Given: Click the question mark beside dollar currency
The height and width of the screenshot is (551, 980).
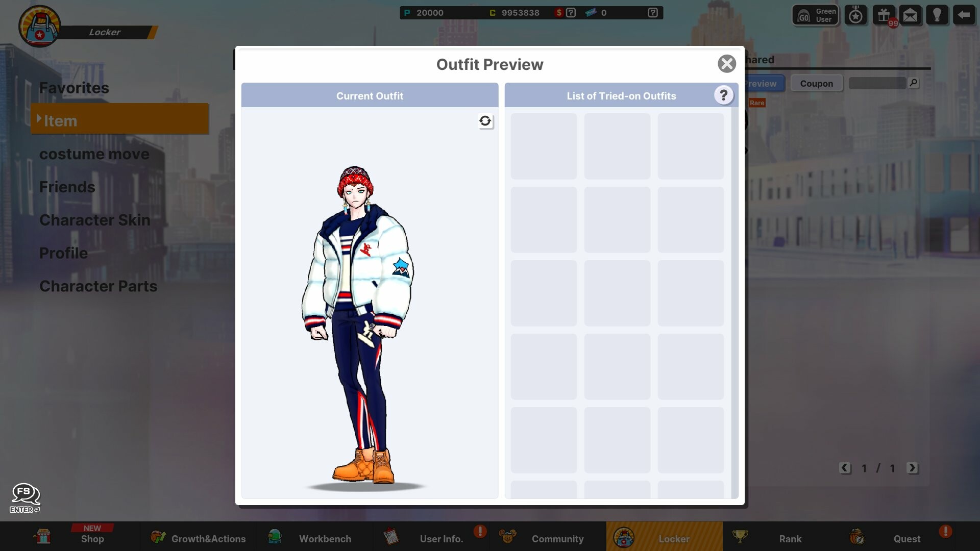Looking at the screenshot, I should (x=572, y=12).
